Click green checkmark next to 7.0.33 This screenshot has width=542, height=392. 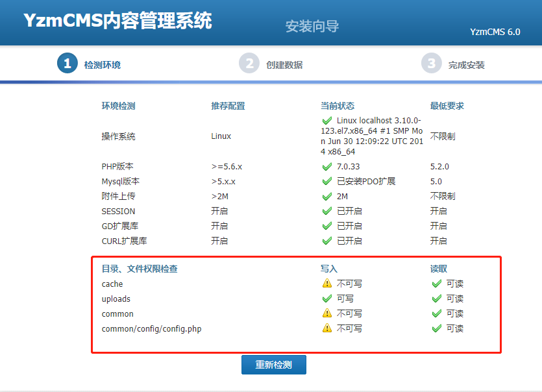point(327,167)
